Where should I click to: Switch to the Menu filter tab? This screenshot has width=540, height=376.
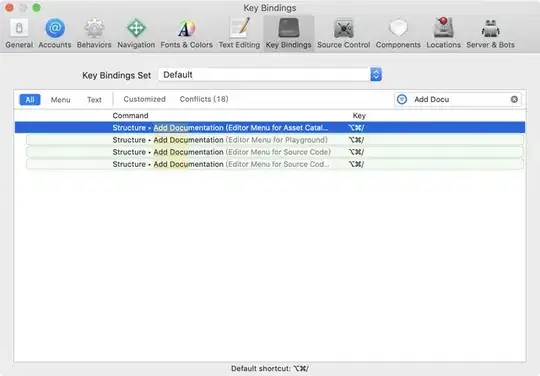tap(60, 100)
